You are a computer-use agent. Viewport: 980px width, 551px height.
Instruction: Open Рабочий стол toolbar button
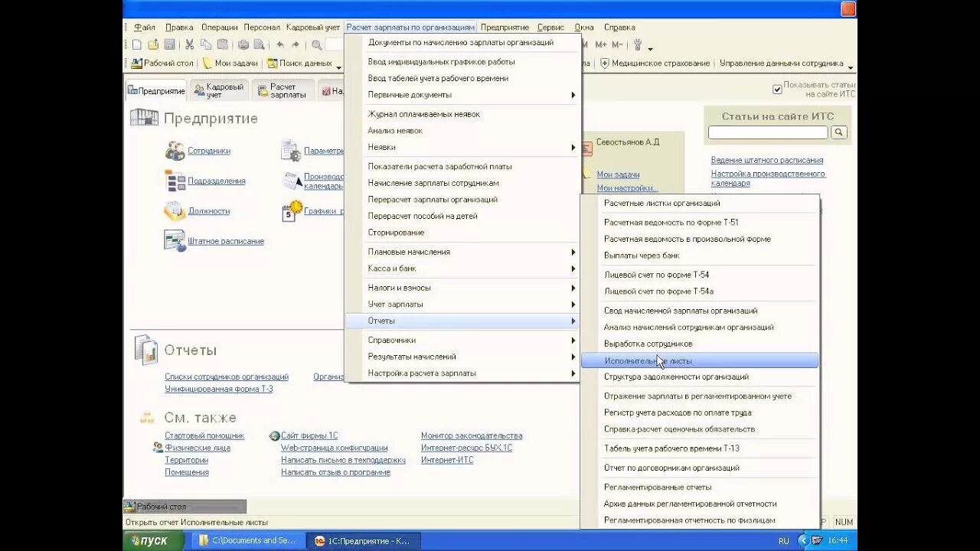[162, 64]
